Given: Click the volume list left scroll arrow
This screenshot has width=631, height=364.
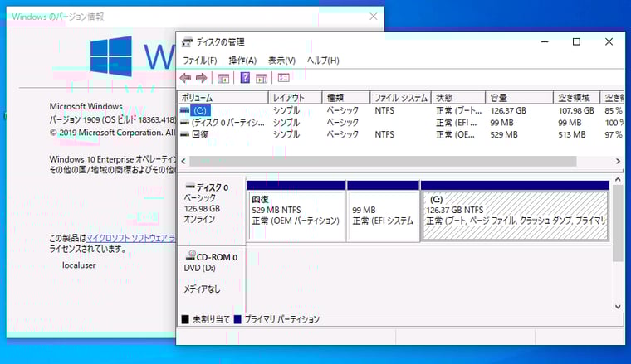Looking at the screenshot, I should (x=183, y=161).
